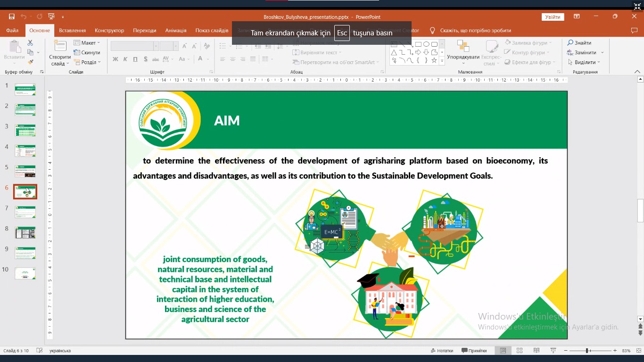
Task: Open the columns dropdown in paragraph group
Action: pos(267,59)
